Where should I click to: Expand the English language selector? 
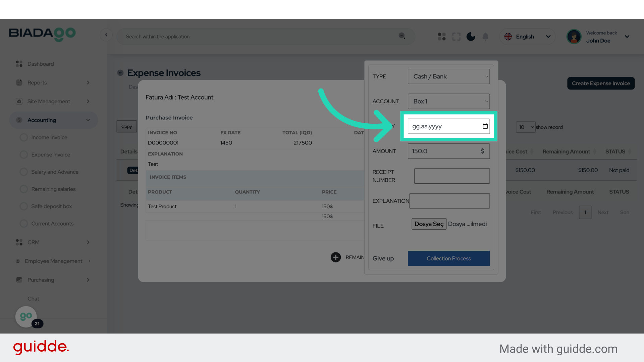[x=527, y=37]
